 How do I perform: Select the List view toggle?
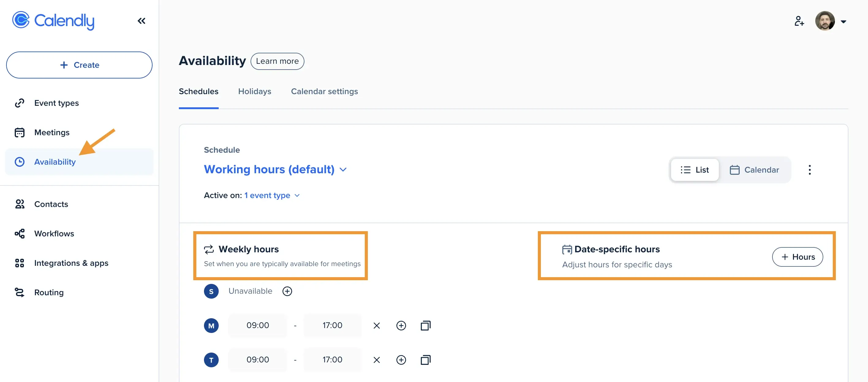pos(694,170)
